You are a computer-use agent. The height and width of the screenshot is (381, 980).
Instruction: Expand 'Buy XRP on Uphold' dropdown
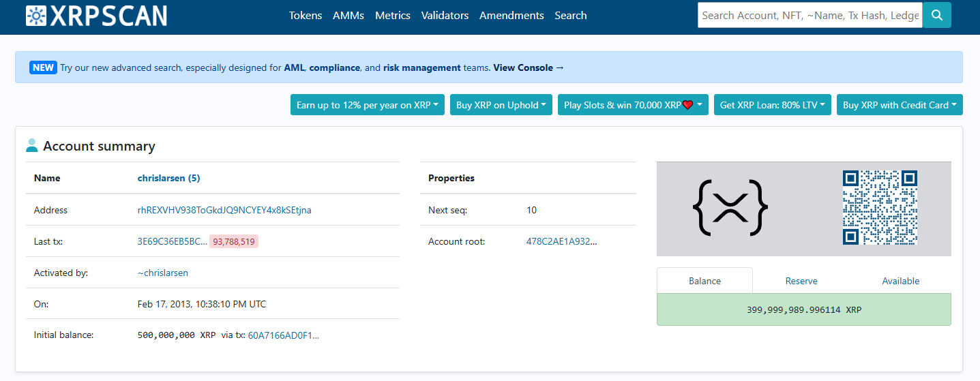point(501,105)
